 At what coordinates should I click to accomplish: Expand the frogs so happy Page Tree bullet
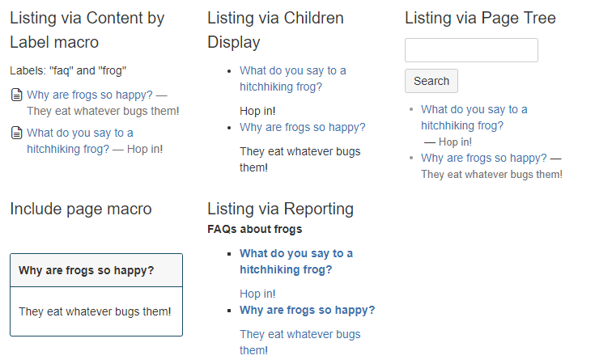[x=411, y=158]
